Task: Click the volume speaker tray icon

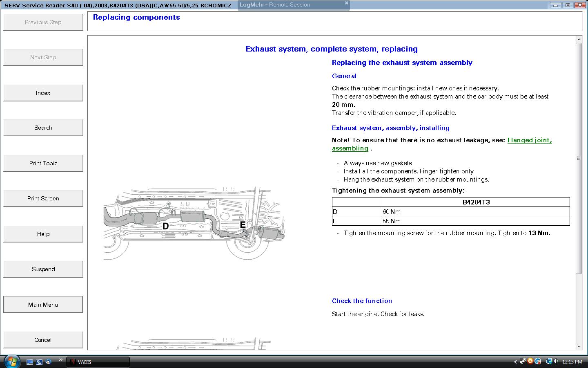Action: 556,361
